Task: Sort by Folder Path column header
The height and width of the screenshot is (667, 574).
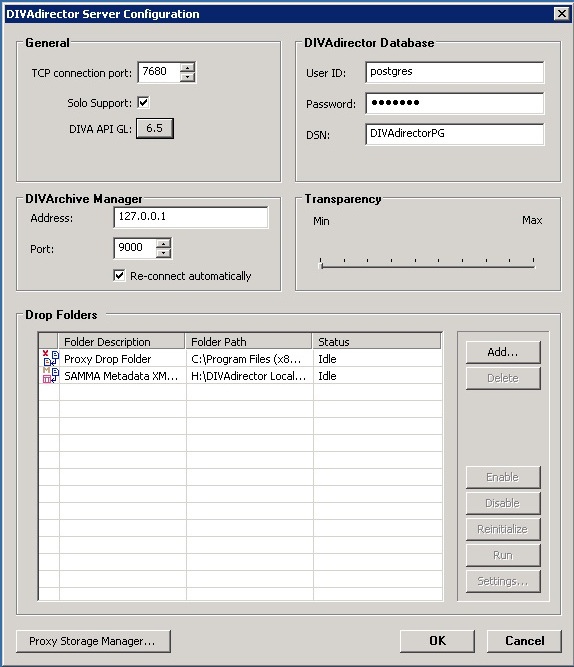Action: [249, 342]
